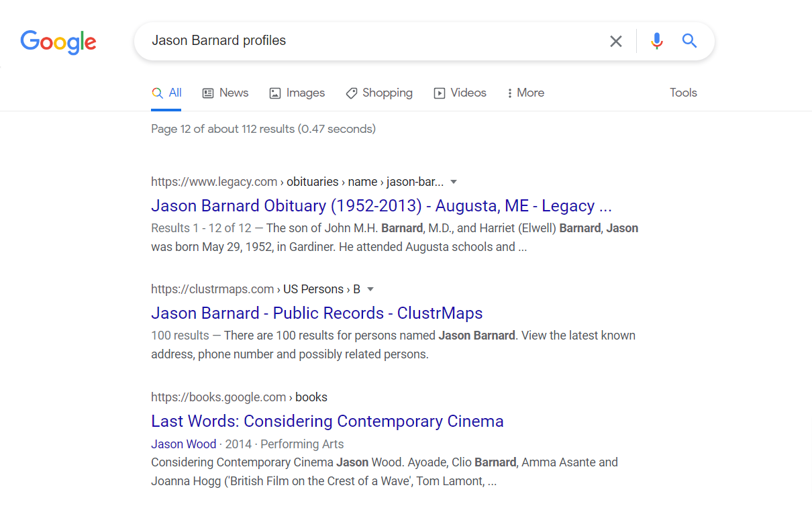Click the ClustrMaps snippet about 100 results

(x=393, y=345)
